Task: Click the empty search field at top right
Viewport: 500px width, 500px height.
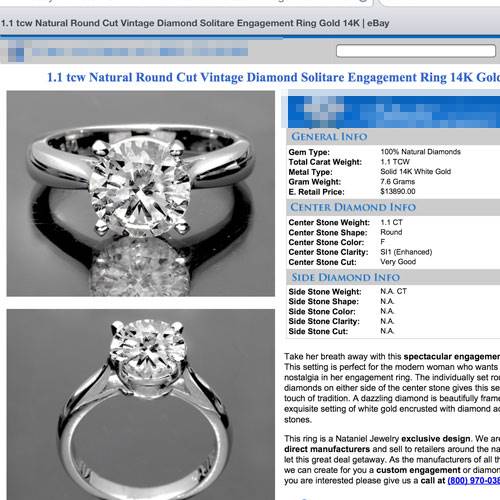Action: [x=416, y=51]
